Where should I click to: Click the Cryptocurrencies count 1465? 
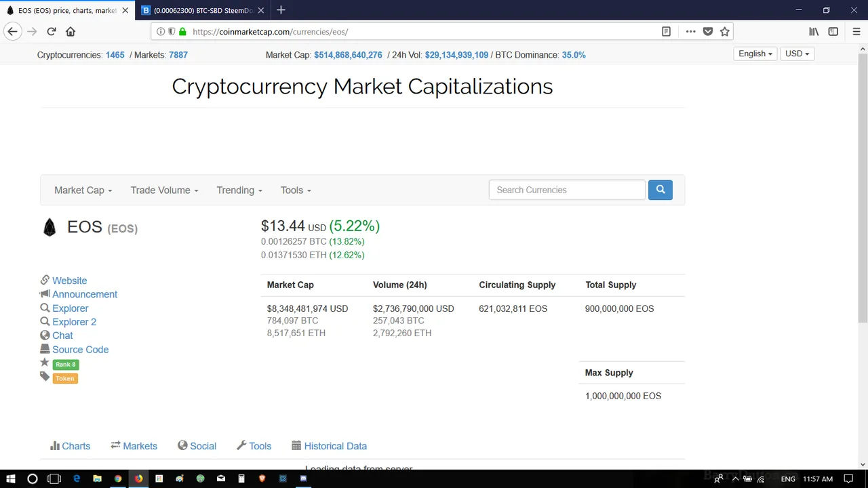(x=115, y=55)
